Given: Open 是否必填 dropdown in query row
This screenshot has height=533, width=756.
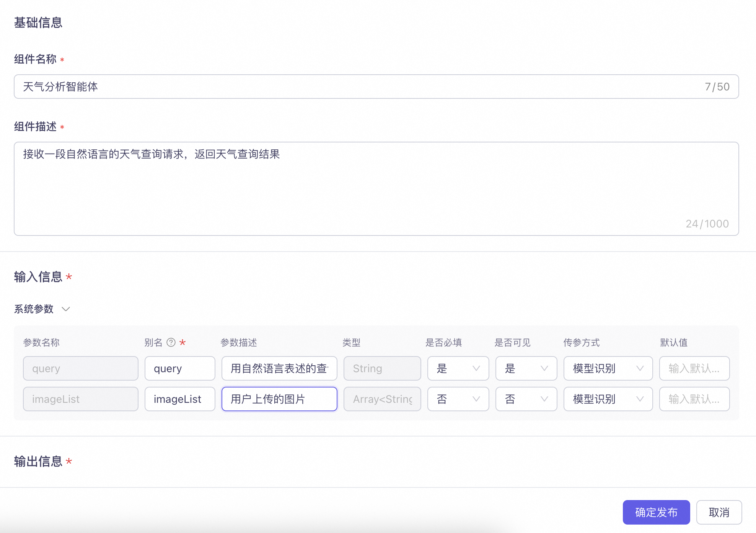Looking at the screenshot, I should pos(458,368).
